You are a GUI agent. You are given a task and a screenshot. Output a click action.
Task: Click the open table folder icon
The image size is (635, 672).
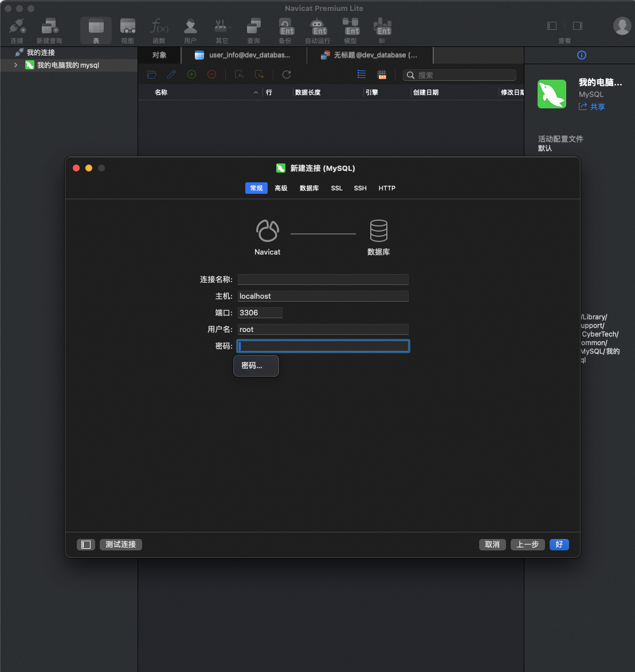pos(152,75)
